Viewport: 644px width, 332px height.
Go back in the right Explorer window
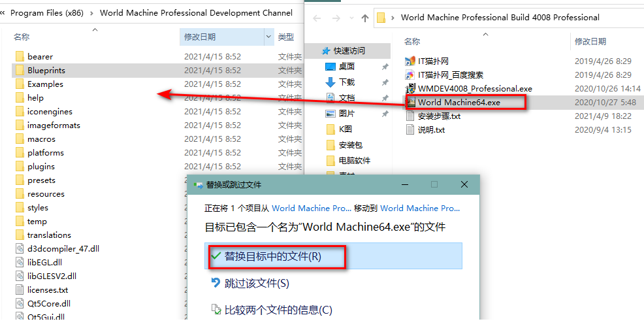click(x=316, y=18)
